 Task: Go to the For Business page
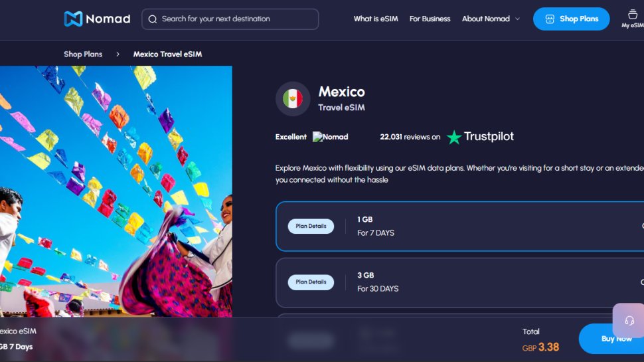click(430, 19)
